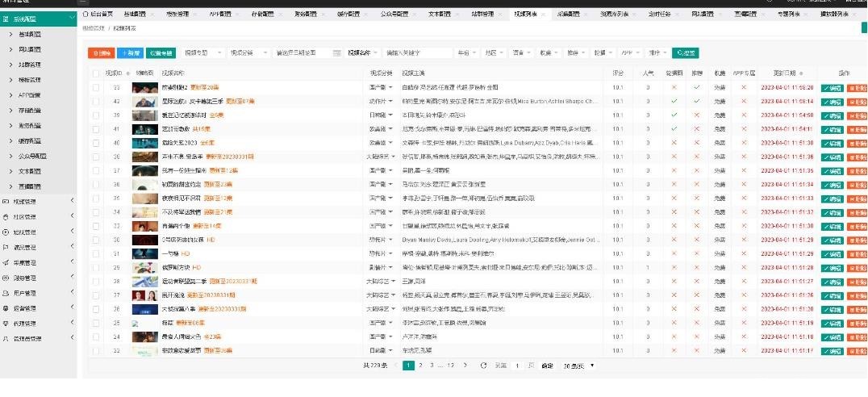The image size is (868, 397).
Task: Click the sort icon beside 更新日期 column header
Action: coord(801,73)
